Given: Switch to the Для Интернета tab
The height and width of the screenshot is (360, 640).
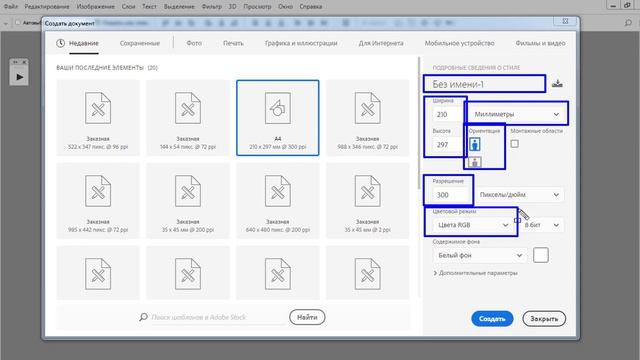Looking at the screenshot, I should 381,43.
